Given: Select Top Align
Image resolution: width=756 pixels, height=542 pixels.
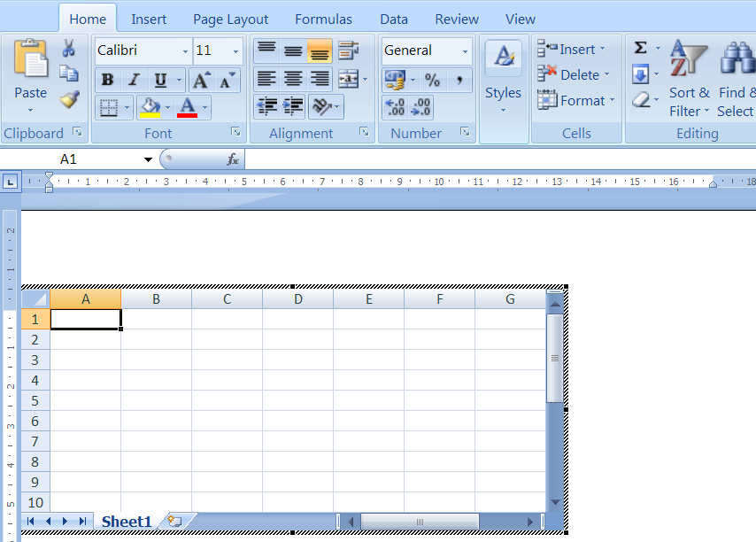Looking at the screenshot, I should [x=266, y=50].
